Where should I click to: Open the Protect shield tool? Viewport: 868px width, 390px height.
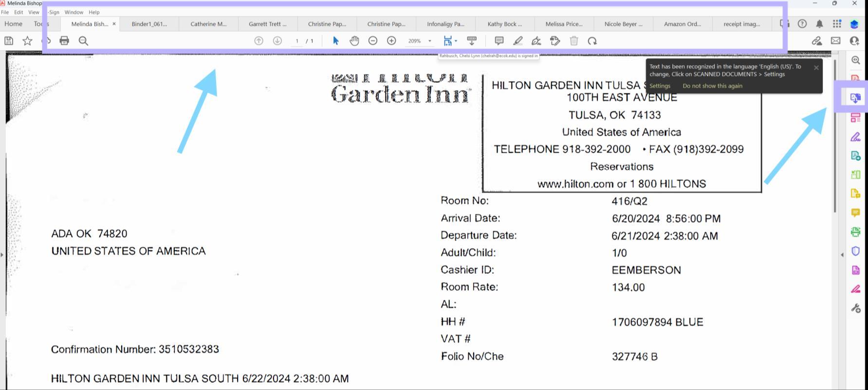(855, 251)
